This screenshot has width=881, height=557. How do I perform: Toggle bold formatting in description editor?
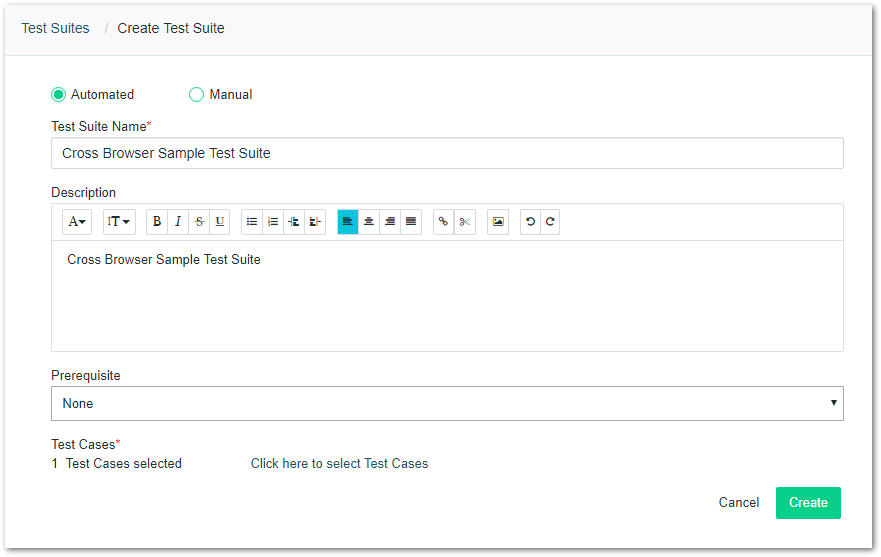157,222
